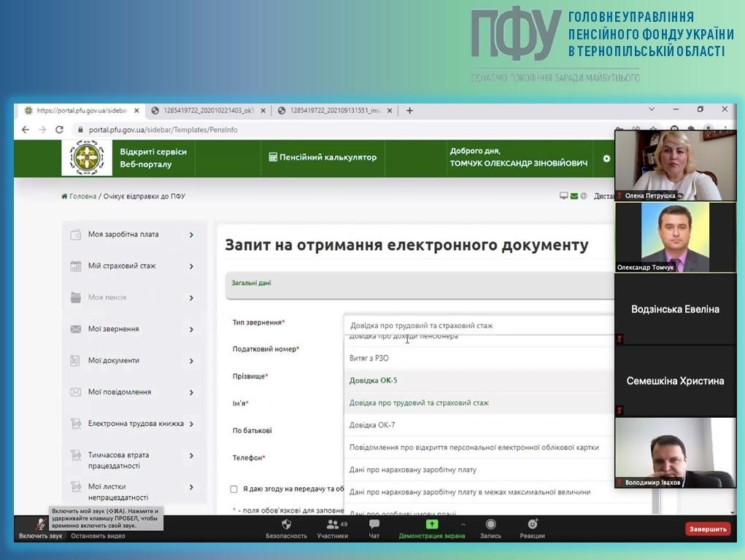The image size is (745, 560).
Task: Open a new browser tab with plus
Action: click(x=409, y=111)
